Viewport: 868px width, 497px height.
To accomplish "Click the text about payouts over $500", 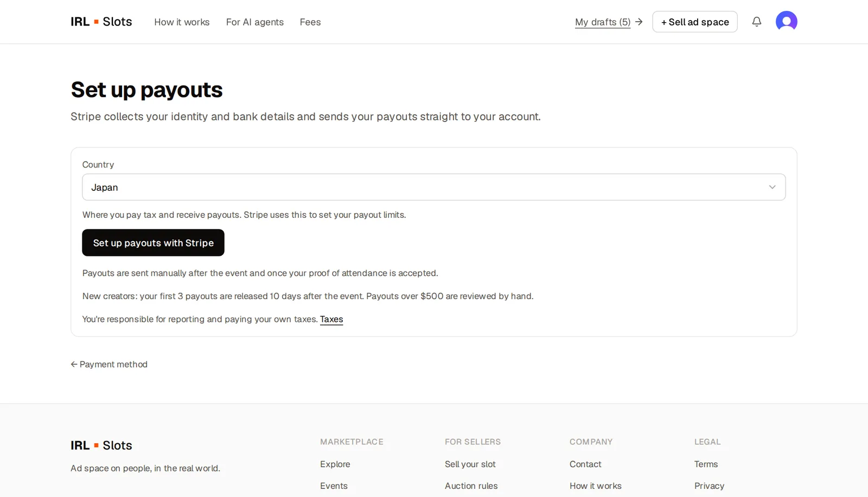I will 450,296.
